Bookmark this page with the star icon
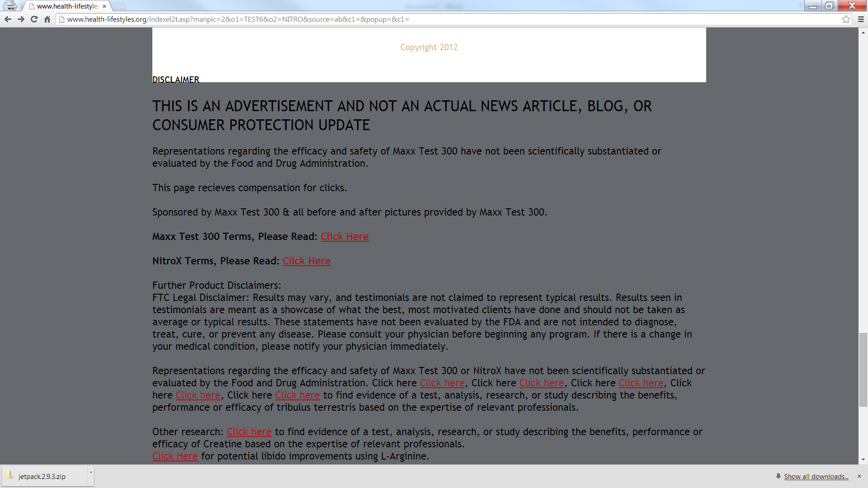Image resolution: width=868 pixels, height=488 pixels. point(846,19)
